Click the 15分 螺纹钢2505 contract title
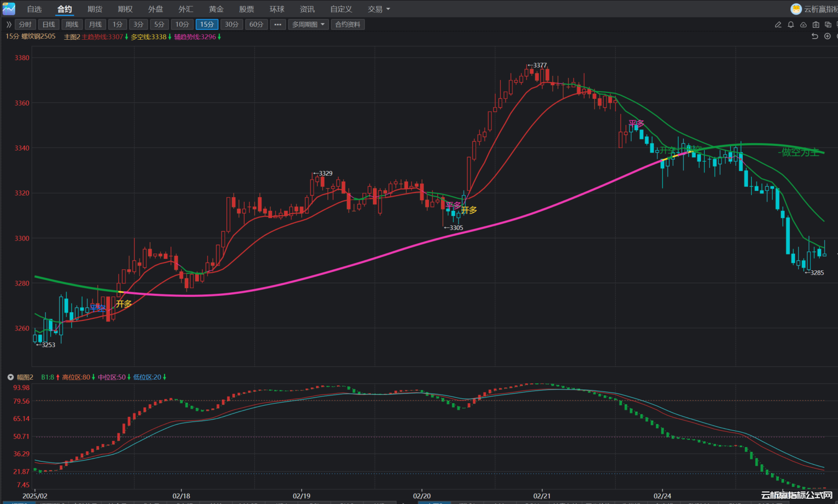 (x=30, y=37)
